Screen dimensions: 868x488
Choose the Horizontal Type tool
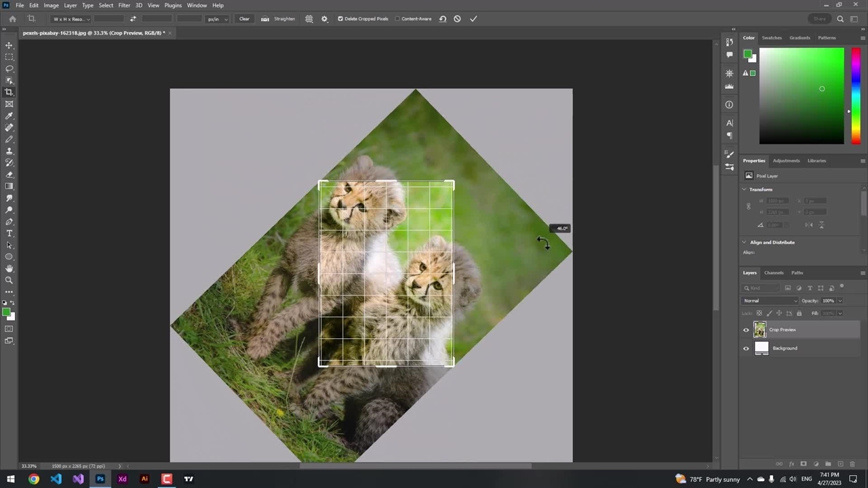(x=9, y=233)
